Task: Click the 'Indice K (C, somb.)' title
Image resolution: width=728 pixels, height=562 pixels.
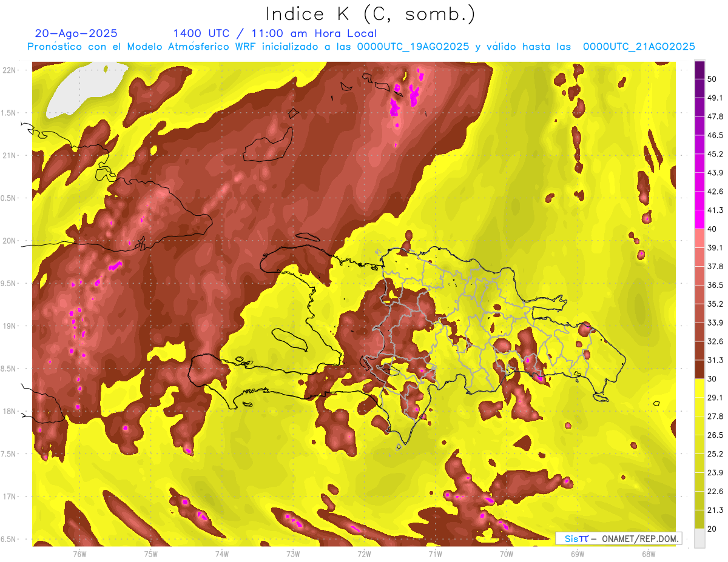Action: tap(370, 15)
